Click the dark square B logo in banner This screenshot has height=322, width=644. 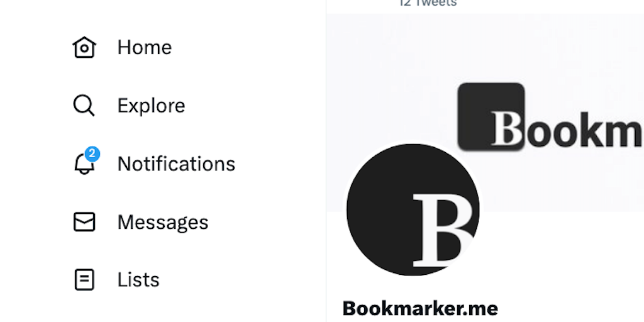pos(491,116)
